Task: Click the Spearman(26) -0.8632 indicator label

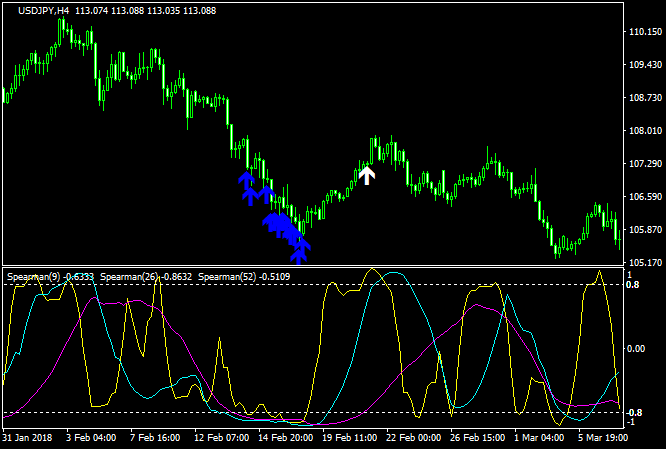Action: point(146,277)
